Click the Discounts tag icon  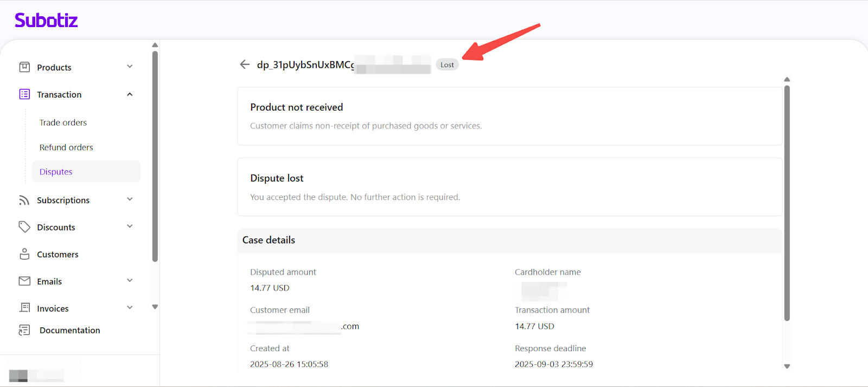(x=24, y=227)
